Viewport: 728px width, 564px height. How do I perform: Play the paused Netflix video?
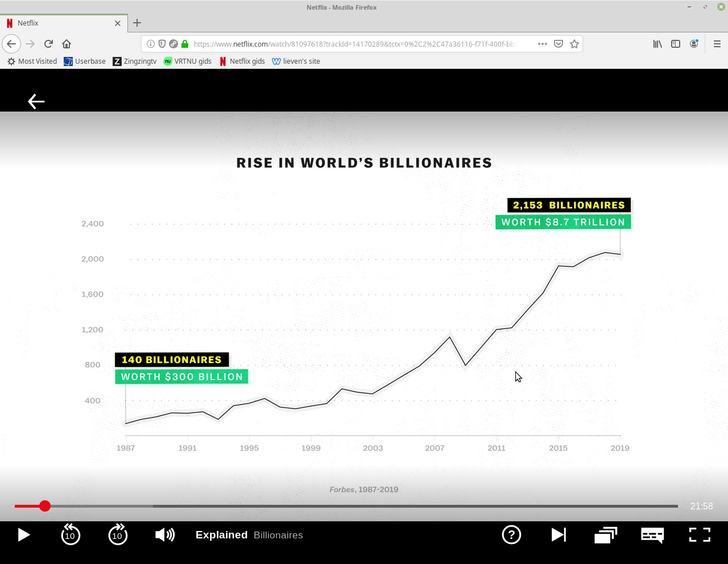pyautogui.click(x=23, y=535)
